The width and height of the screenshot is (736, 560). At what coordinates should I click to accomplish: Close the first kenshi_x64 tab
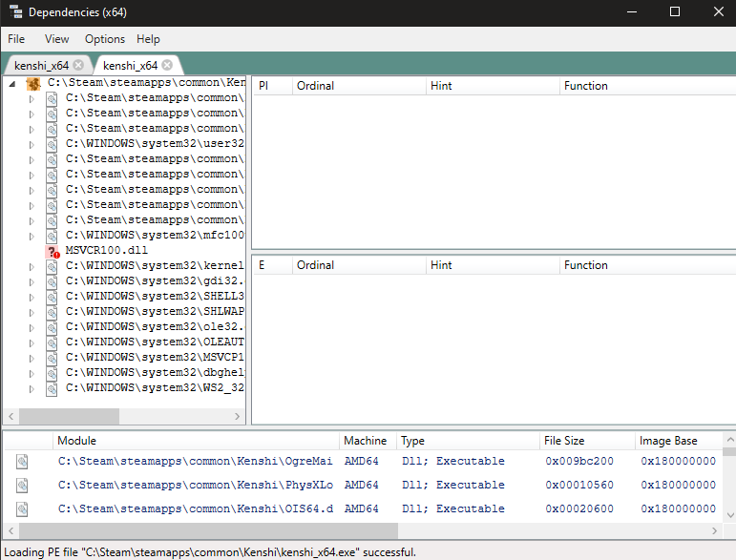[x=79, y=65]
